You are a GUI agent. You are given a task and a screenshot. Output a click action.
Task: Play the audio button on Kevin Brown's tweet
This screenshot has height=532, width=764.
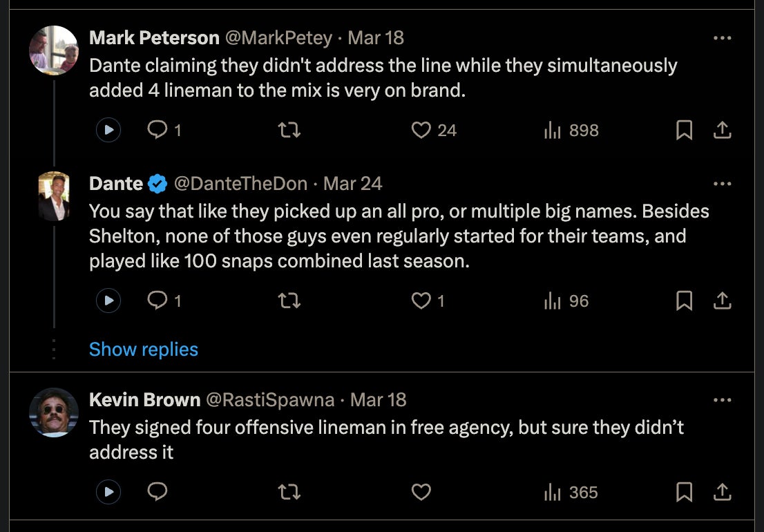tap(108, 492)
